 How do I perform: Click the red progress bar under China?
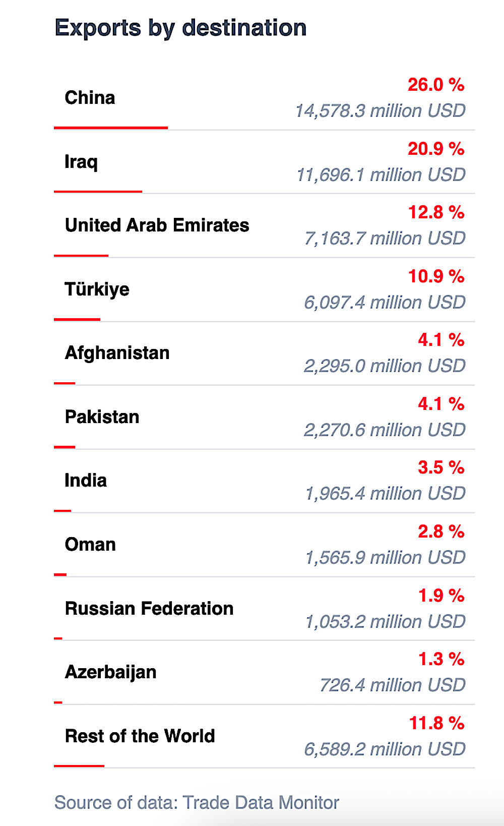click(x=111, y=128)
